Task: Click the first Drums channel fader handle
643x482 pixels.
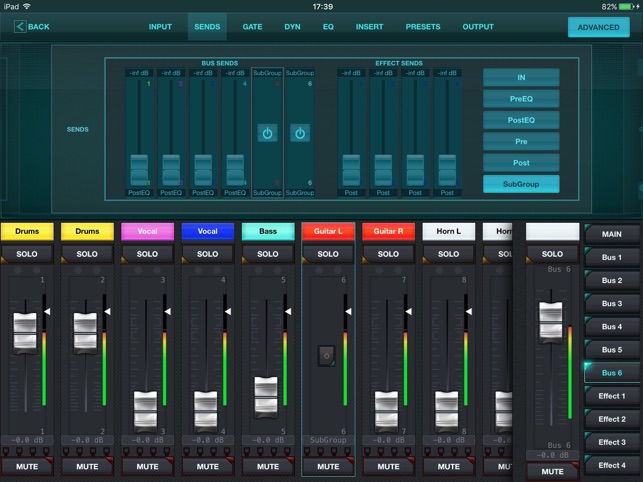Action: tap(27, 332)
